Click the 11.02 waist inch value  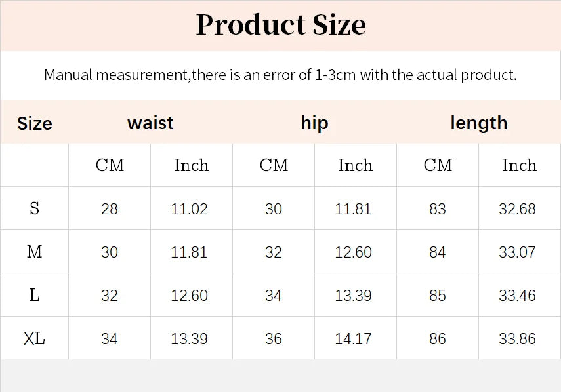190,209
